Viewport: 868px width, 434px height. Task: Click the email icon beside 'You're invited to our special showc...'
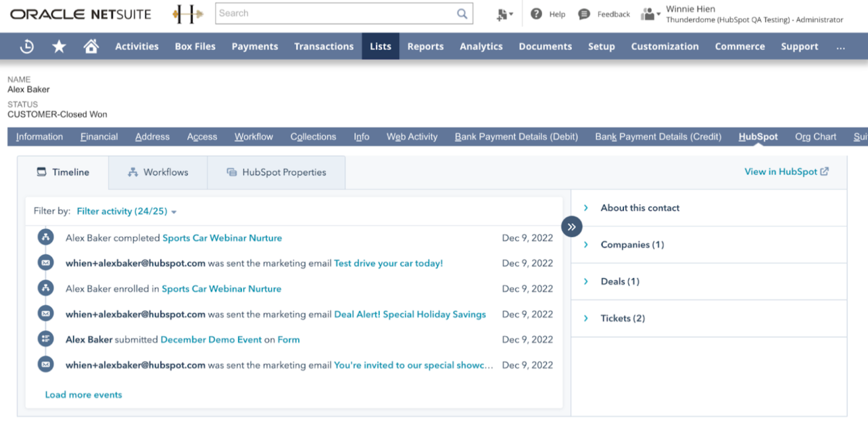click(46, 365)
